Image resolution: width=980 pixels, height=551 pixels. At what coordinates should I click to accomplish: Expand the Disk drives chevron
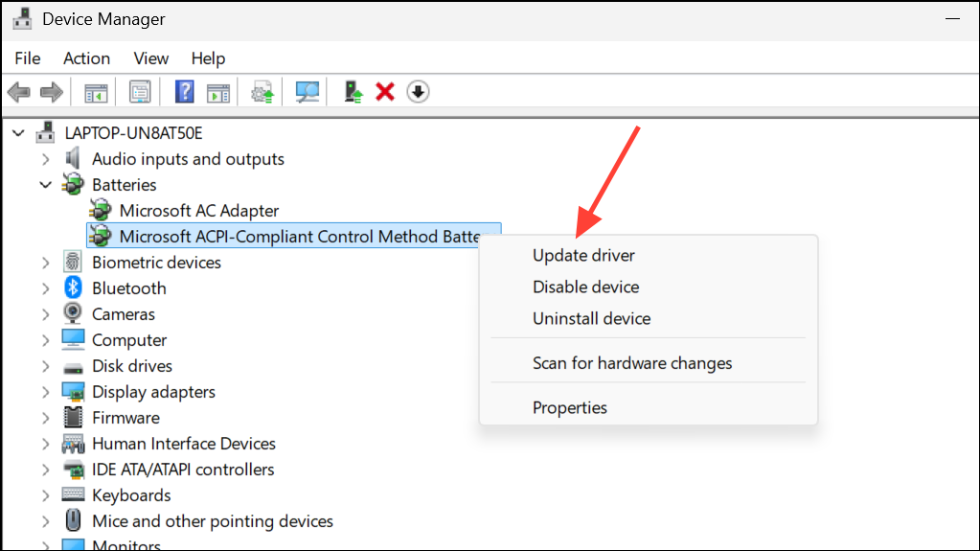click(46, 366)
